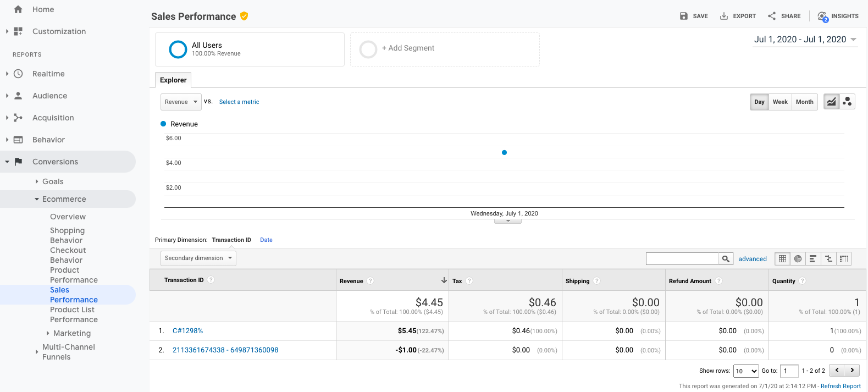Image resolution: width=868 pixels, height=392 pixels.
Task: Open Checkout Behavior report
Action: [68, 255]
